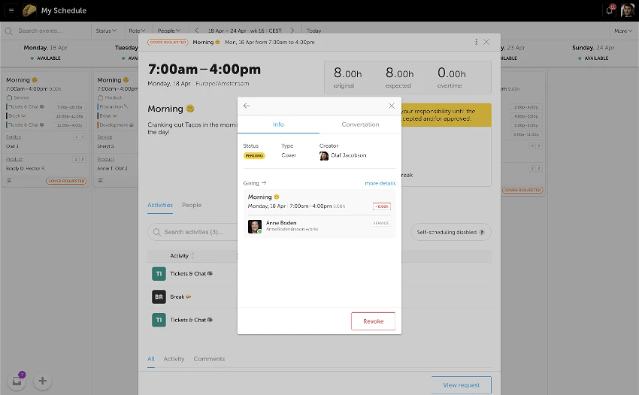Viewport: 639px width, 395px height.
Task: Click the taco app logo
Action: coord(29,10)
